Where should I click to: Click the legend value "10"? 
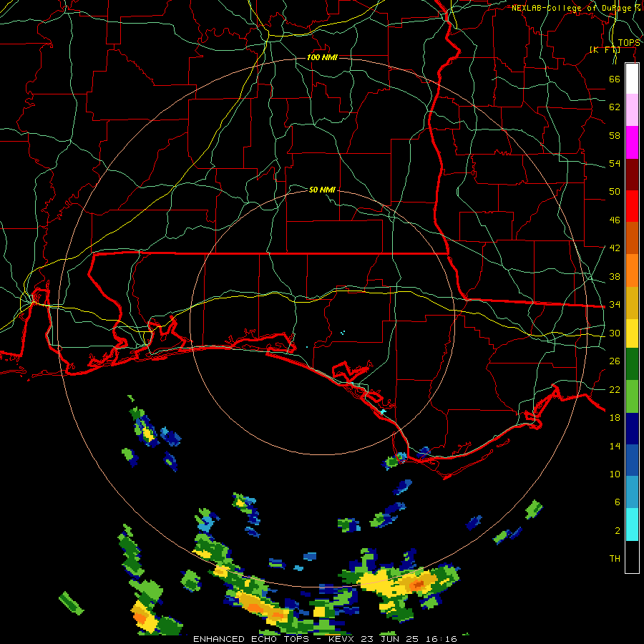(615, 474)
